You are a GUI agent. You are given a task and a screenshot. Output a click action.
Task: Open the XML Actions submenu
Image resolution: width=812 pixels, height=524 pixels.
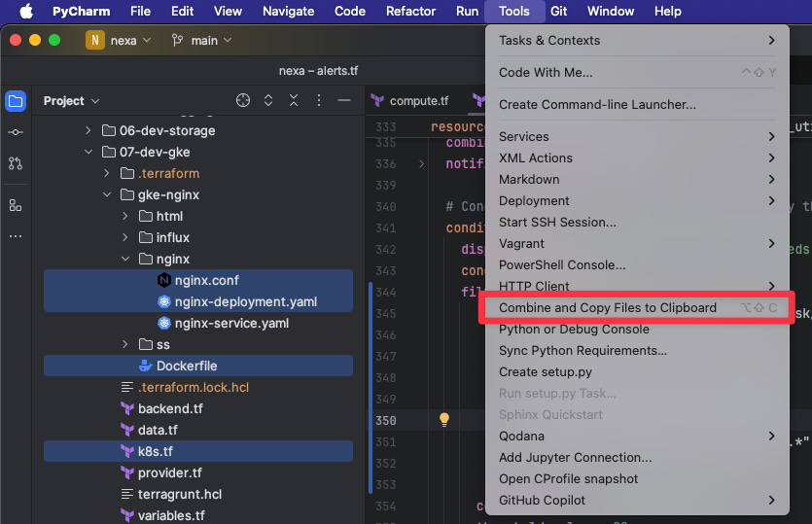[x=637, y=157]
